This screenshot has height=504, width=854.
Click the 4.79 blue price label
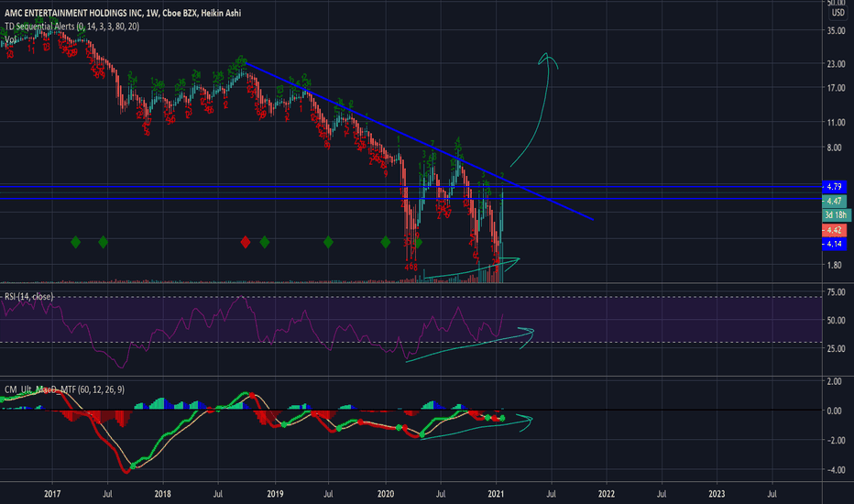(835, 186)
